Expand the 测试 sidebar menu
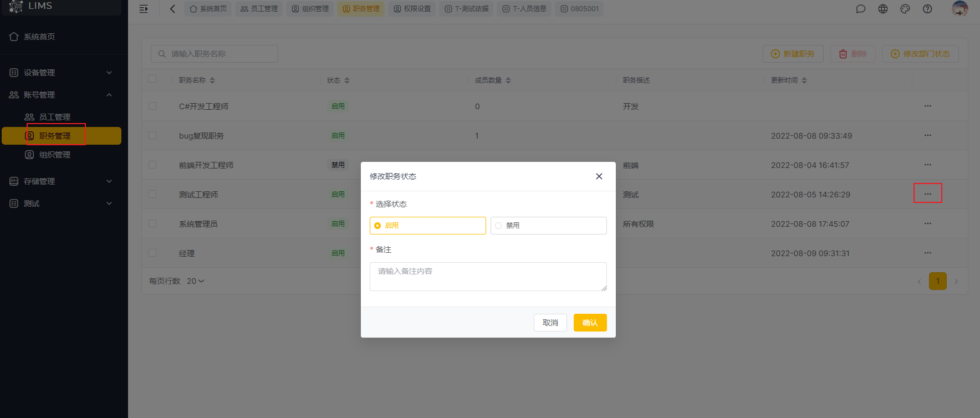The width and height of the screenshot is (980, 418). (62, 203)
